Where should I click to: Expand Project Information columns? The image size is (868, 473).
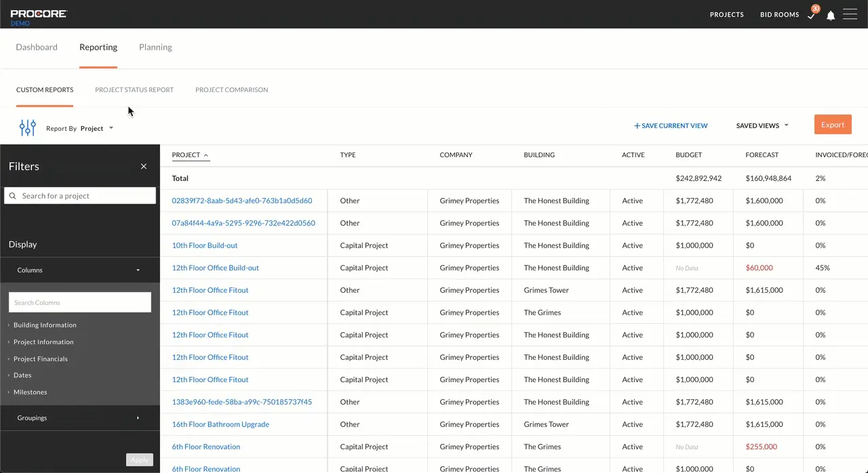tap(43, 342)
